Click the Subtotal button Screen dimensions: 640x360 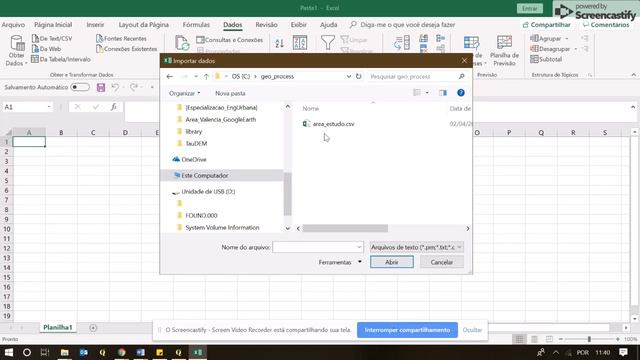pos(546,59)
